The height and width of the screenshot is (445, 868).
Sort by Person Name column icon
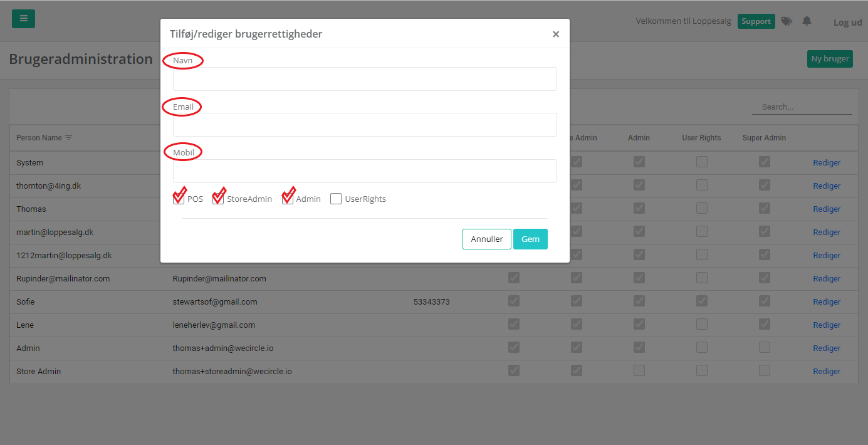point(69,138)
